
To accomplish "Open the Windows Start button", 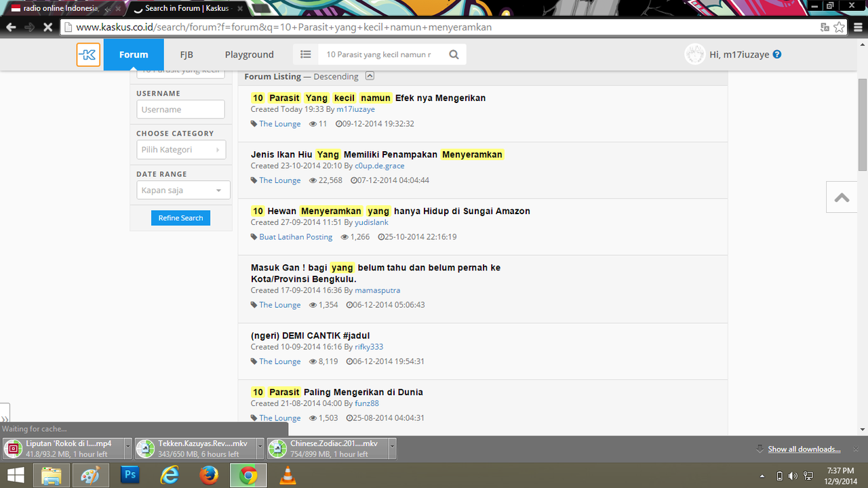I will click(x=15, y=476).
